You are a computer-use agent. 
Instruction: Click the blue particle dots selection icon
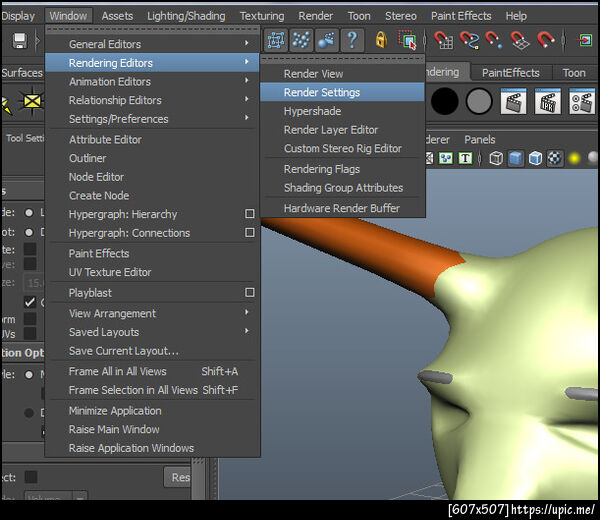coord(301,40)
